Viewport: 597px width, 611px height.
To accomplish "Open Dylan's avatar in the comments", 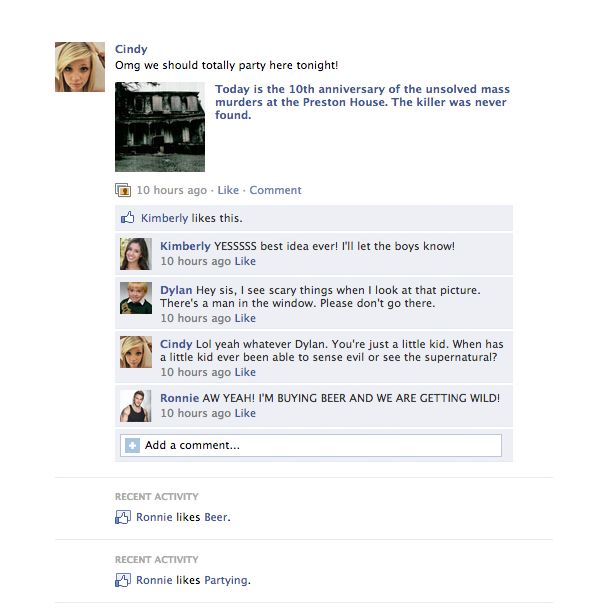I will [x=136, y=298].
